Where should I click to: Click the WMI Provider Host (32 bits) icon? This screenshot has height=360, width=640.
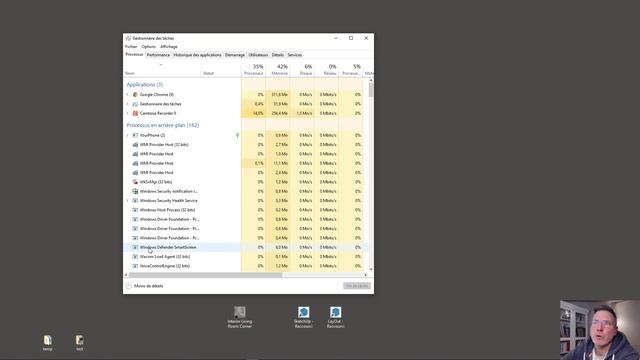[135, 144]
